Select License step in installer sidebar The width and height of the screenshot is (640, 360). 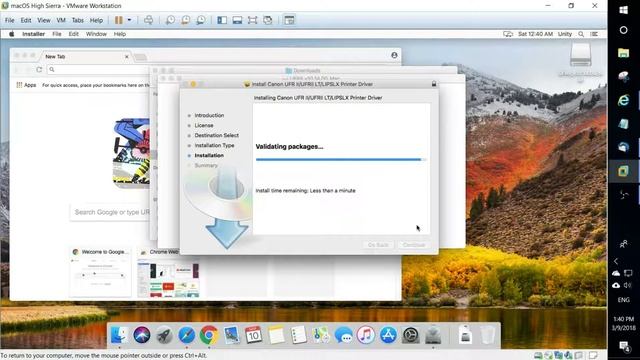204,125
